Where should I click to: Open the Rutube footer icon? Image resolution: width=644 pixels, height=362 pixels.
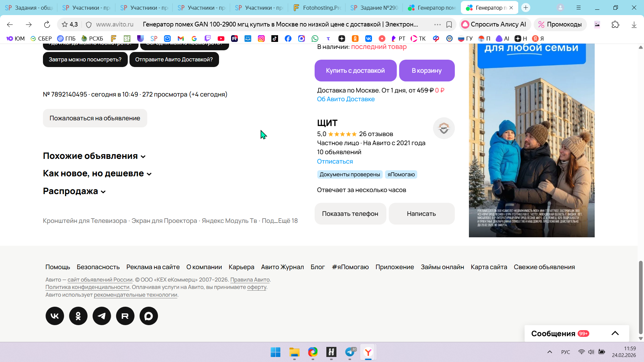coord(125,316)
